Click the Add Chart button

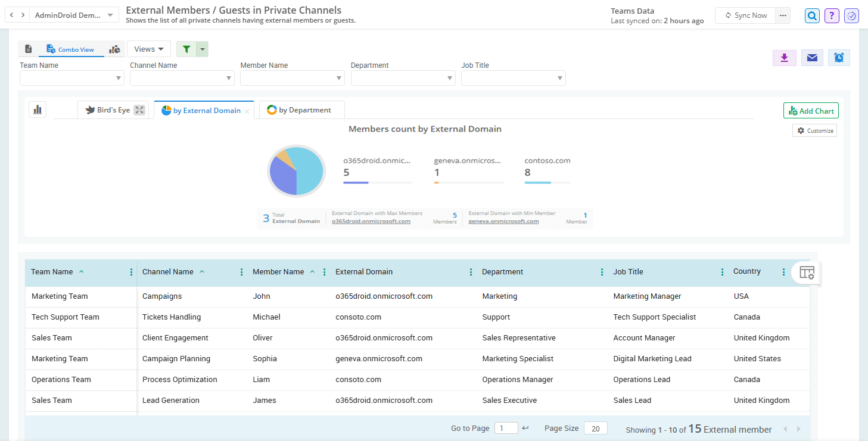click(x=811, y=110)
